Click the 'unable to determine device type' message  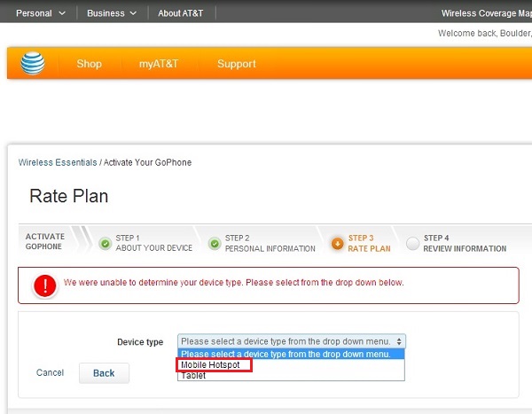tap(234, 282)
